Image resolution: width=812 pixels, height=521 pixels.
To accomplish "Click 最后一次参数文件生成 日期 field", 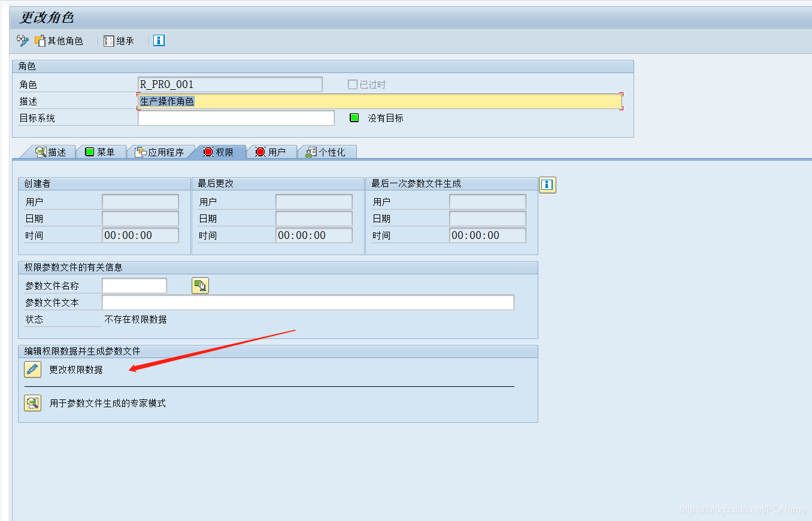I will 487,219.
